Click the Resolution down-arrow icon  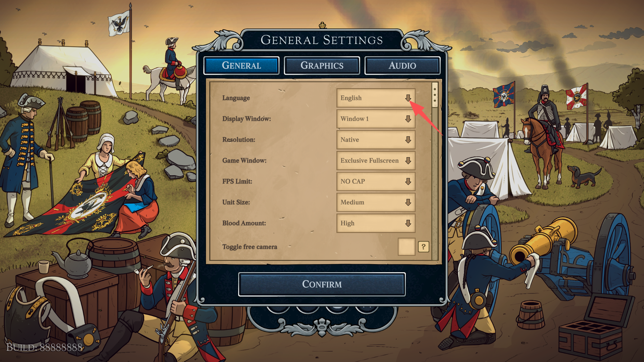[408, 140]
